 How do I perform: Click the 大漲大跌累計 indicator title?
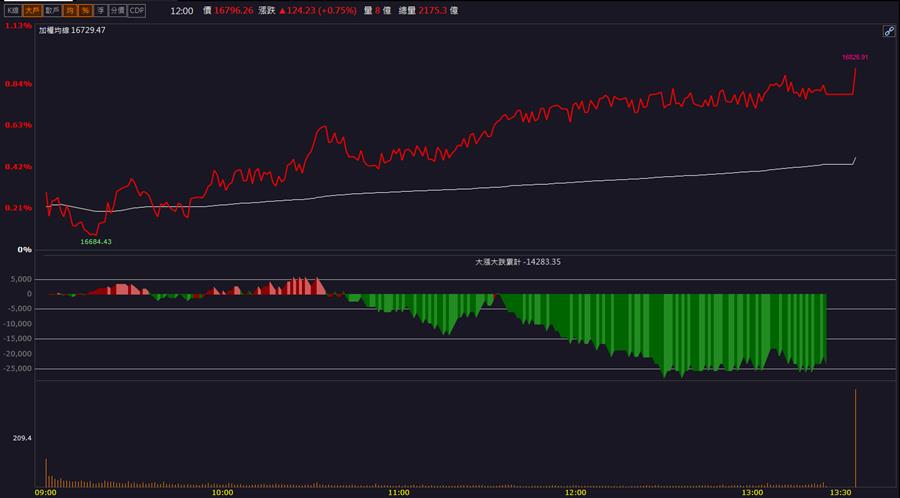(518, 262)
